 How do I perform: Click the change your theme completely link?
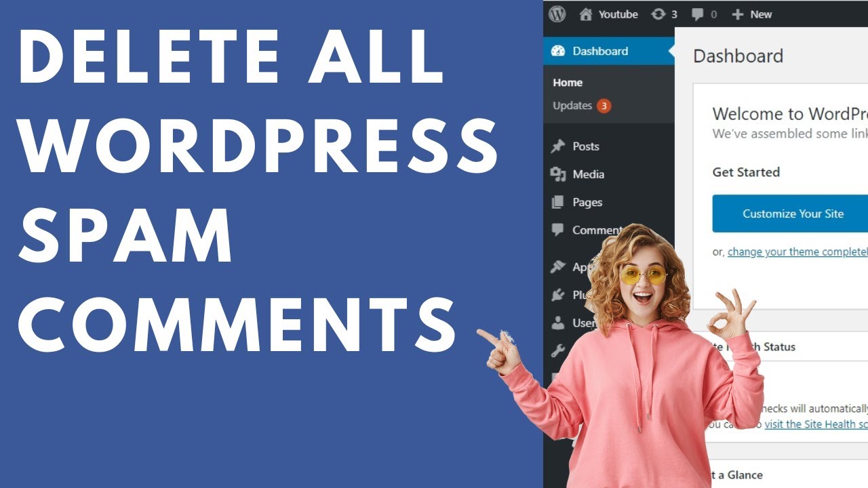click(797, 251)
